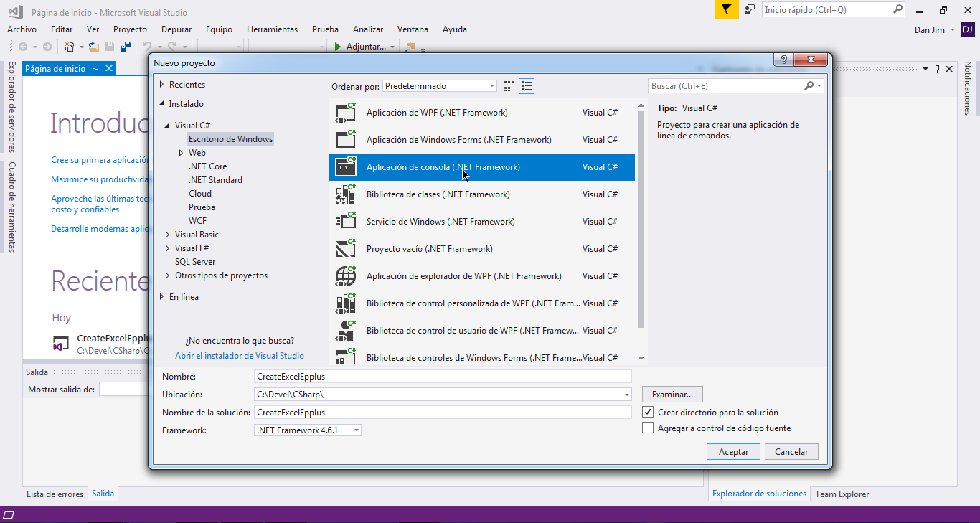Open the Explorador de servidores side tab
Image resolution: width=980 pixels, height=523 pixels.
(11, 107)
